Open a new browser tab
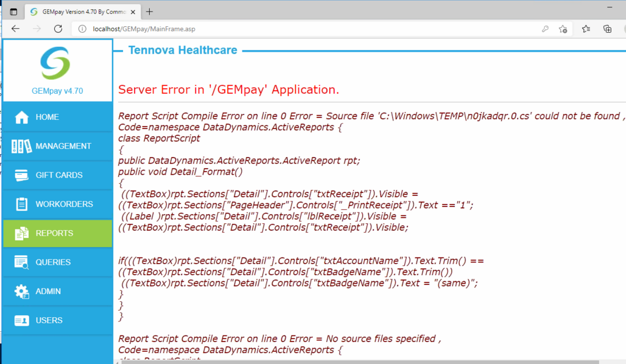This screenshot has width=626, height=364. (x=149, y=12)
